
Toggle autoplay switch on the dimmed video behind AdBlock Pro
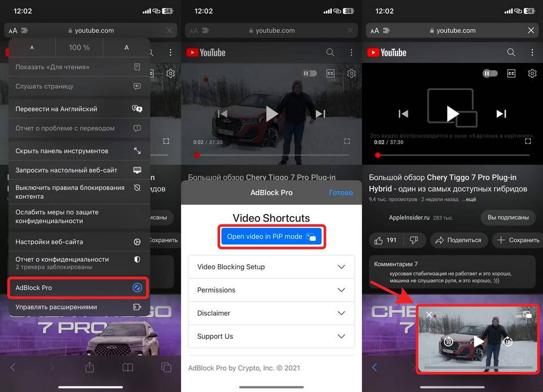310,74
